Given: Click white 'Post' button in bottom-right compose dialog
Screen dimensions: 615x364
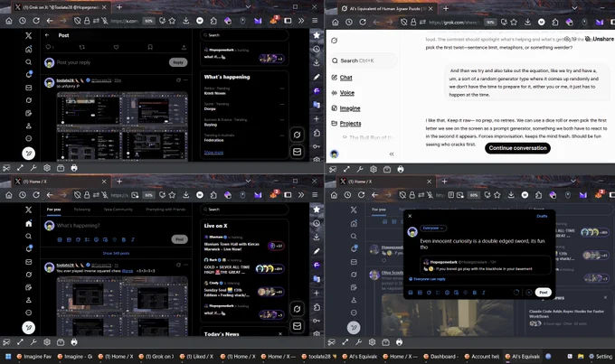Looking at the screenshot, I should point(544,293).
